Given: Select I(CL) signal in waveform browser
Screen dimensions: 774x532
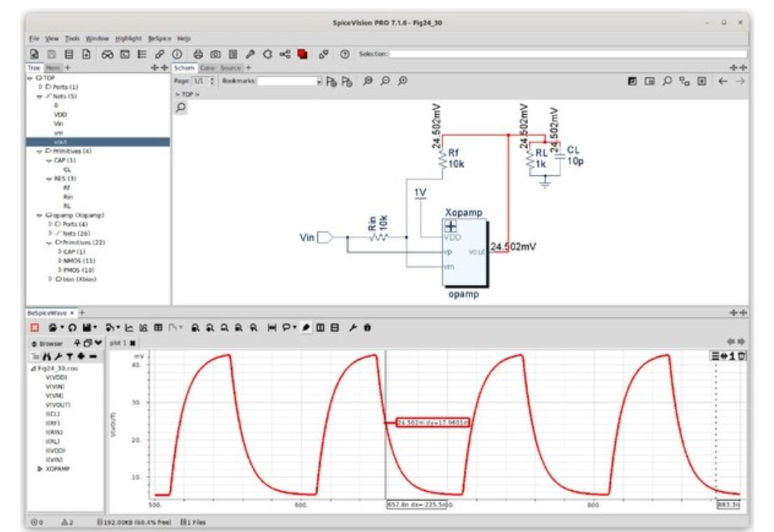Looking at the screenshot, I should (53, 414).
